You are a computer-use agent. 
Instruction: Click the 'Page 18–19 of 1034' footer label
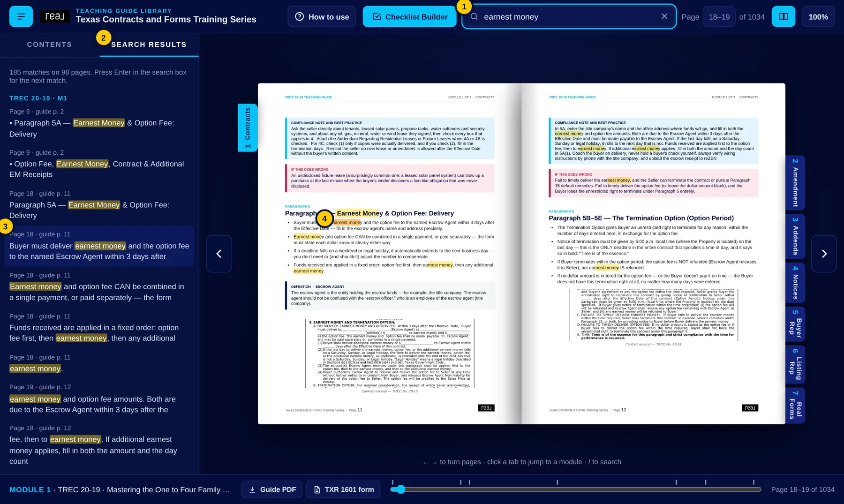pyautogui.click(x=803, y=489)
